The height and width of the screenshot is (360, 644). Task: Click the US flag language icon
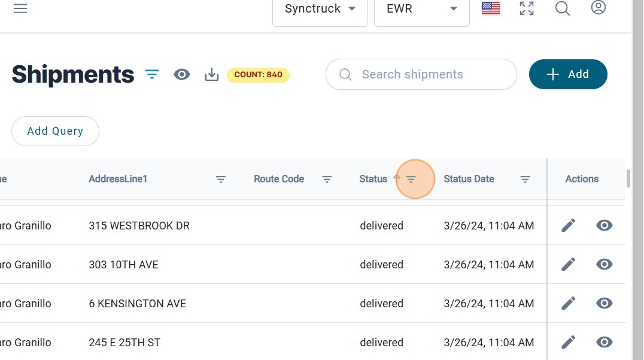pos(491,8)
